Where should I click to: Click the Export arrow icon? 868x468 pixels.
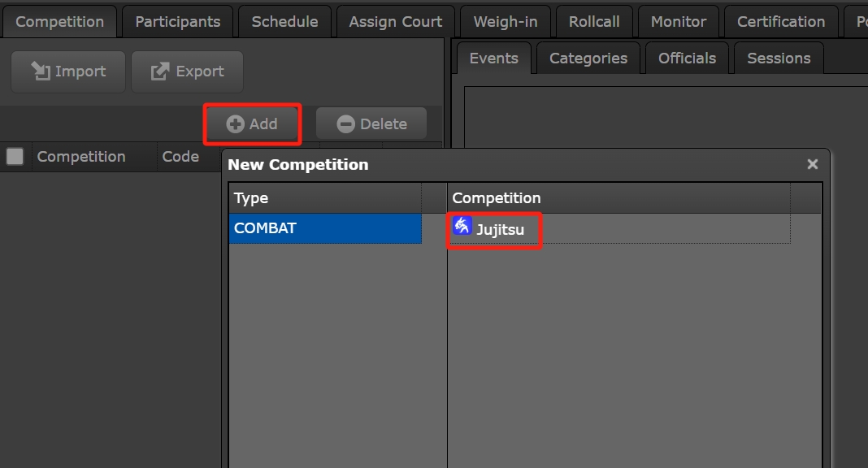point(160,71)
